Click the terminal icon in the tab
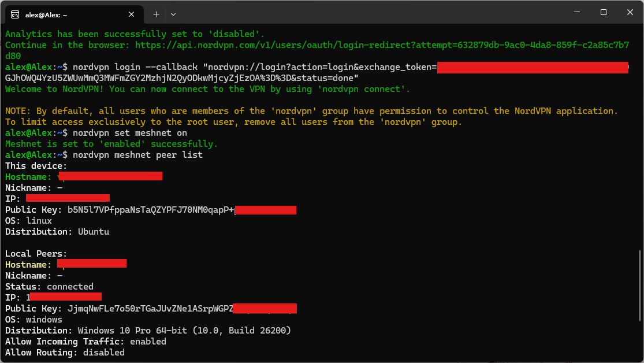Screen dimensions: 644x363 (x=15, y=14)
